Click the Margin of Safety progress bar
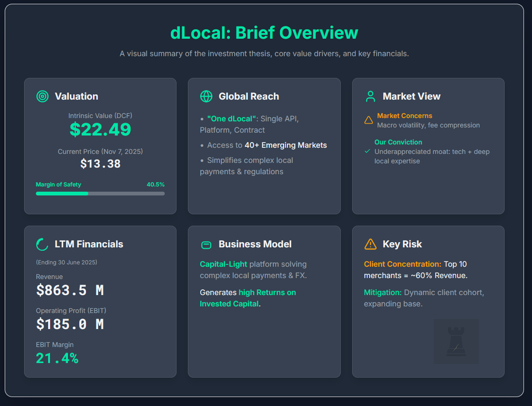This screenshot has width=532, height=406. 100,194
